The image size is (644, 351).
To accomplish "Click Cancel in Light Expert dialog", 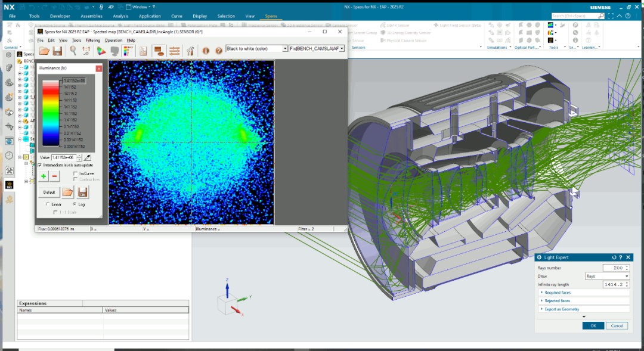I will coord(617,325).
